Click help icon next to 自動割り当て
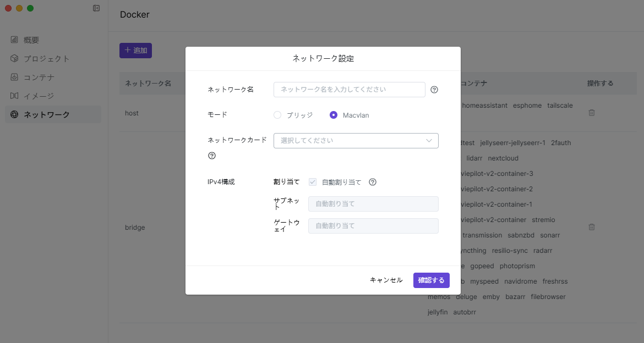The image size is (644, 343). coord(372,182)
